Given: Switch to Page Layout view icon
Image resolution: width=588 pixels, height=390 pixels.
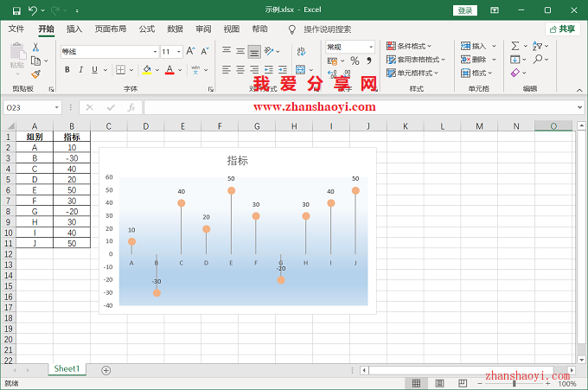Looking at the screenshot, I should click(x=439, y=383).
